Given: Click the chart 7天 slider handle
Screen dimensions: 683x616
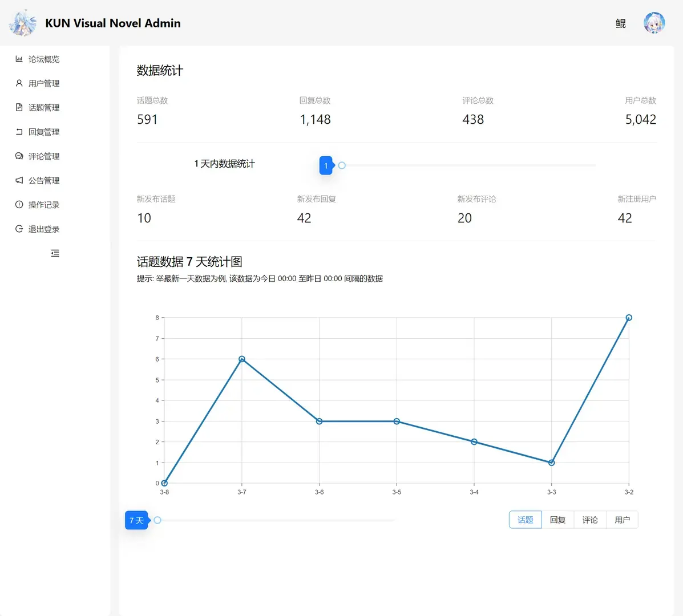Looking at the screenshot, I should pyautogui.click(x=157, y=520).
